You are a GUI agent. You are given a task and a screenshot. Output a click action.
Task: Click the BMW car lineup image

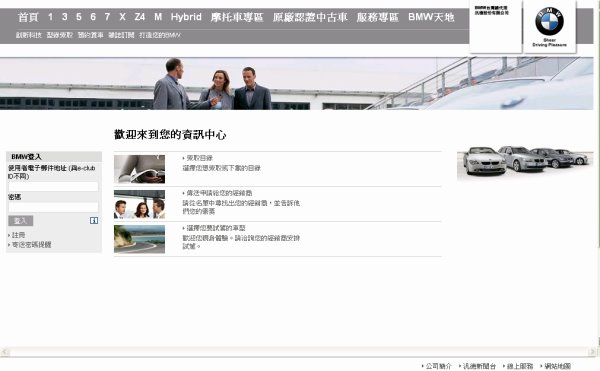[x=525, y=161]
